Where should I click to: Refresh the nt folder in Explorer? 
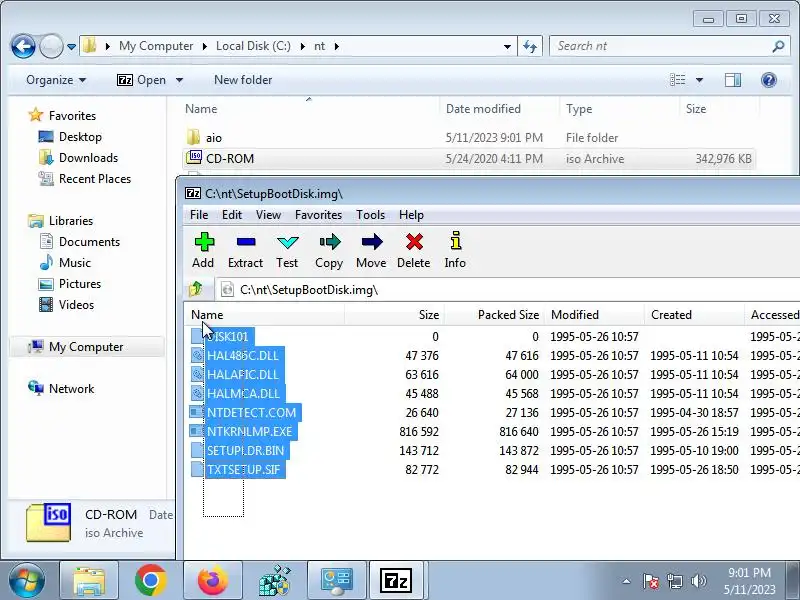[x=530, y=46]
